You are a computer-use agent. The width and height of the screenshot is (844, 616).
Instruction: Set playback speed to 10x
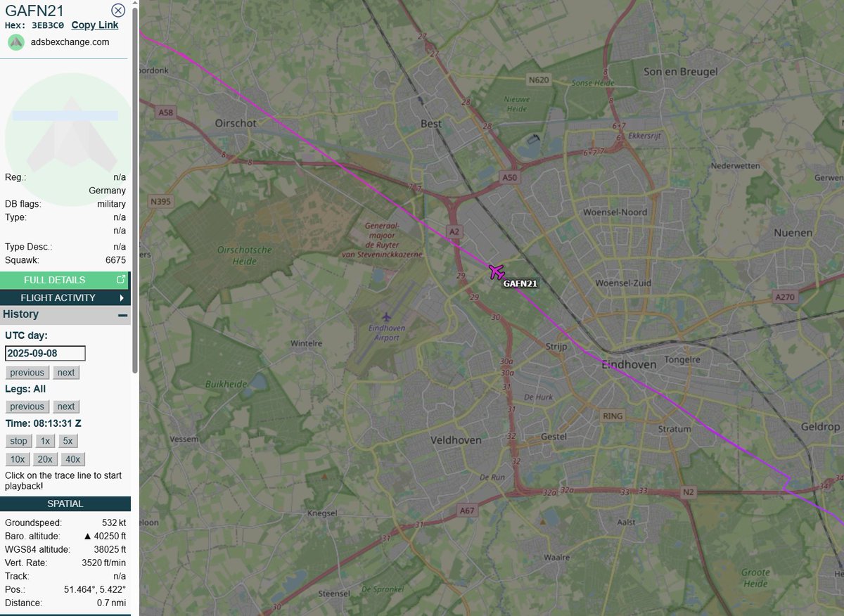pyautogui.click(x=18, y=459)
